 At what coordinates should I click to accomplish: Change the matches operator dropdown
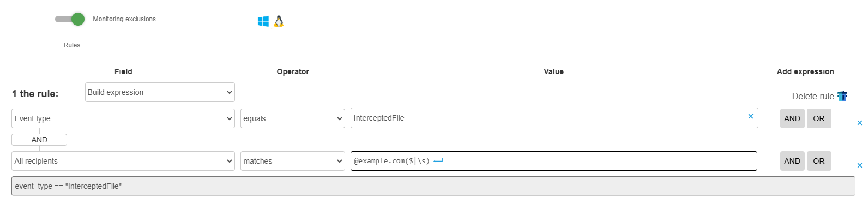(x=293, y=161)
